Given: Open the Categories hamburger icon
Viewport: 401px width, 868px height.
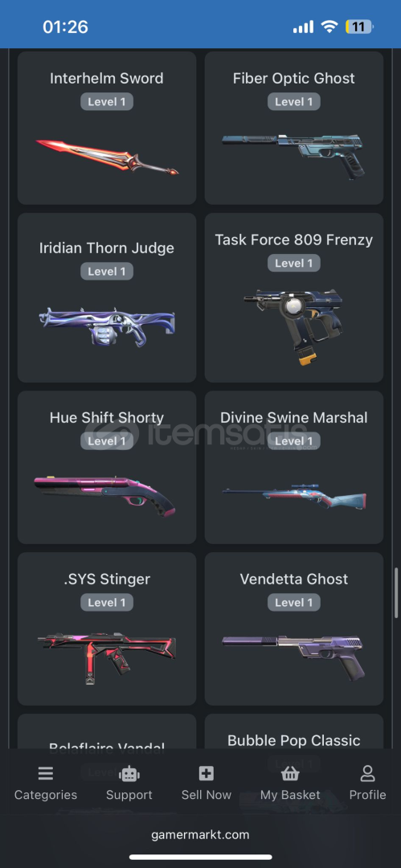Looking at the screenshot, I should 46,773.
